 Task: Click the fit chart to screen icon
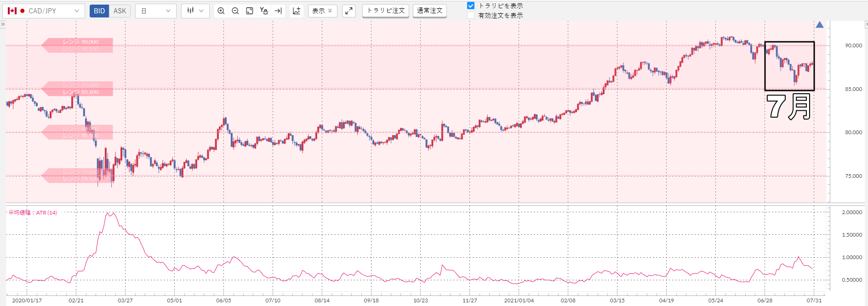tap(250, 11)
